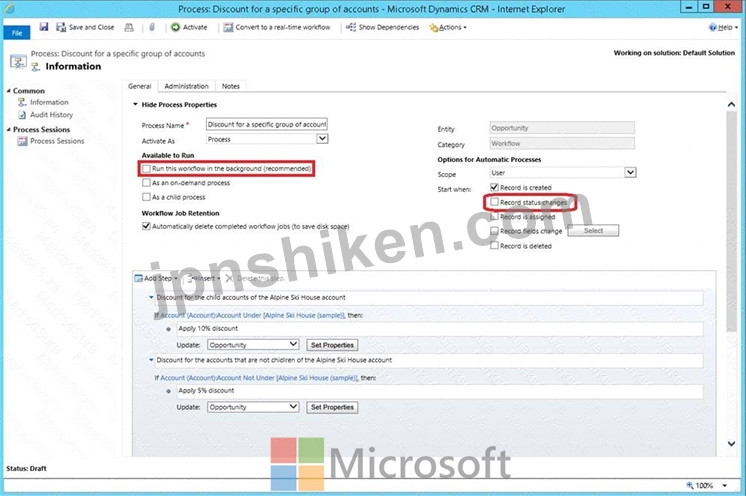Uncheck Automatically delete completed workflow jobs
This screenshot has width=746, height=496.
146,226
